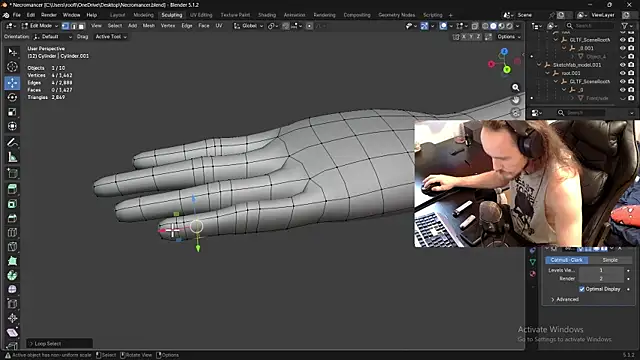Open the Mesh menu
The image size is (640, 360).
pyautogui.click(x=149, y=26)
